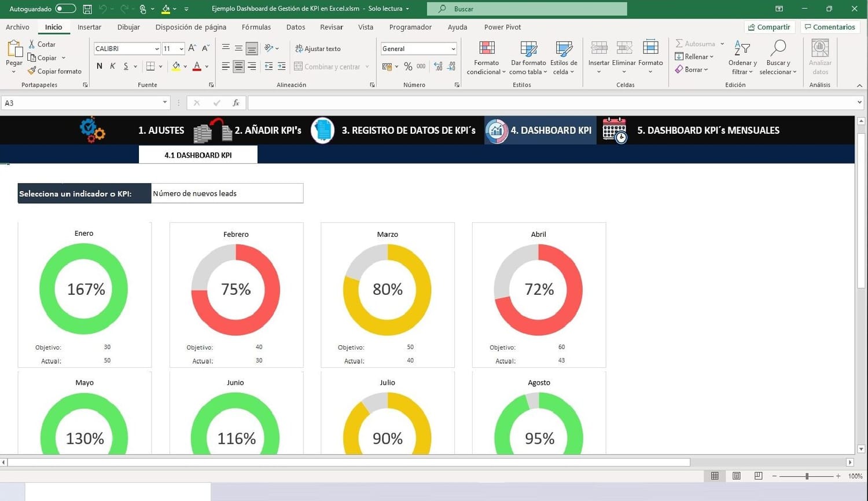Go to 5. DASHBOARD KPI's MENSUALES
This screenshot has width=868, height=501.
[x=708, y=130]
